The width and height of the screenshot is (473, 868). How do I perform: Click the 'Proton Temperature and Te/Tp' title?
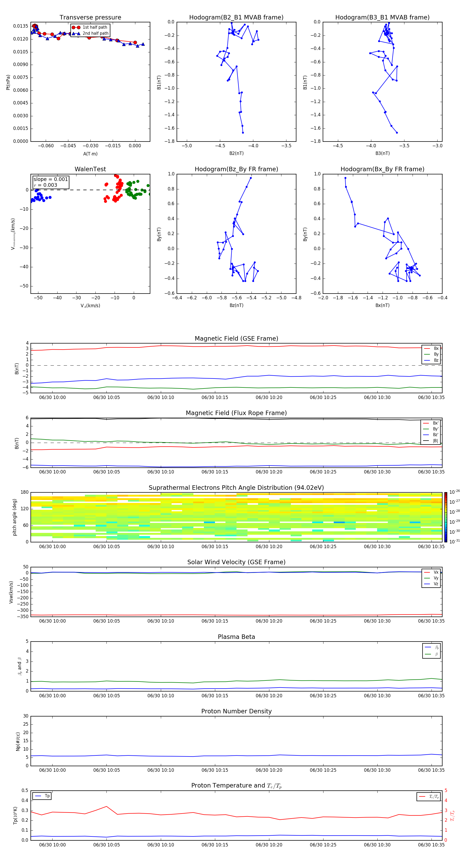pyautogui.click(x=236, y=785)
